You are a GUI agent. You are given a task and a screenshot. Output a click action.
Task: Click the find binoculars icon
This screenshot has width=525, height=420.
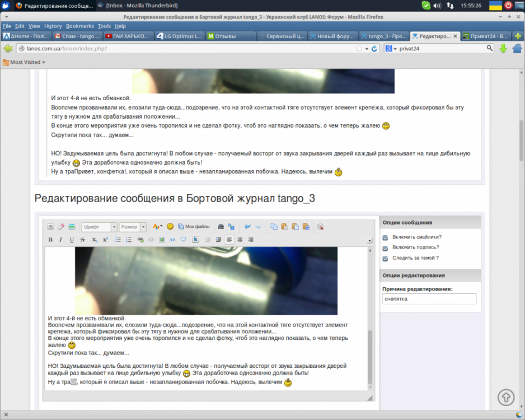pyautogui.click(x=221, y=227)
